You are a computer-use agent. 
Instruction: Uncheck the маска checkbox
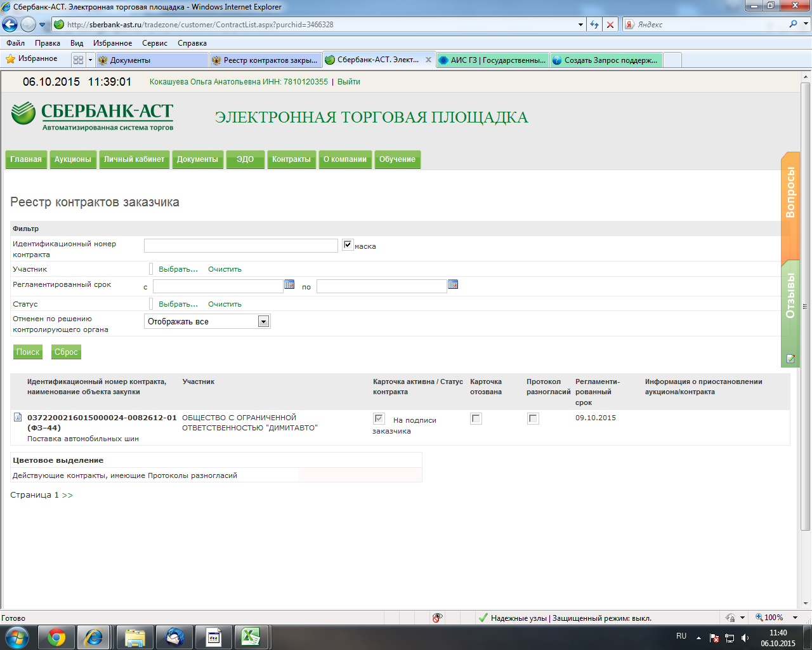pos(348,245)
